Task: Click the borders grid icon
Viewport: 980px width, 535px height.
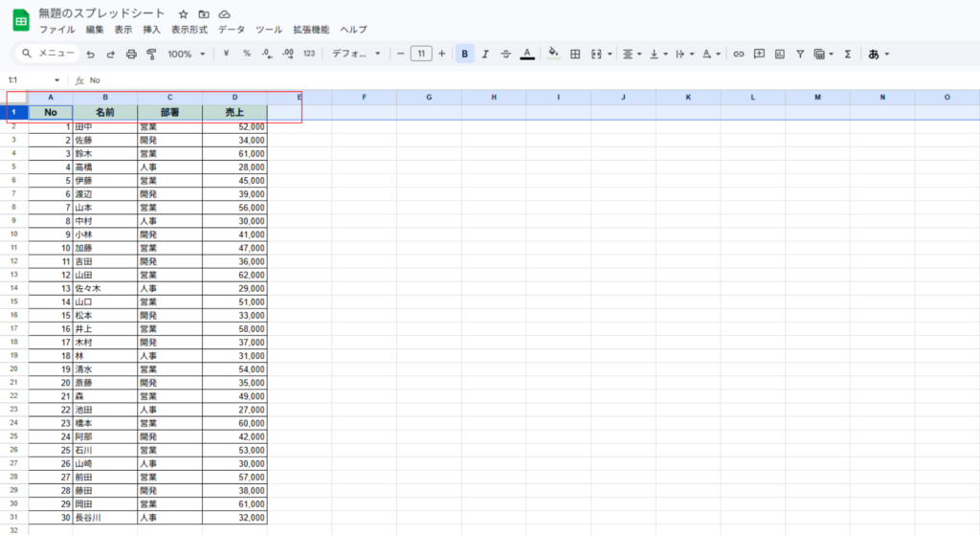Action: (575, 55)
